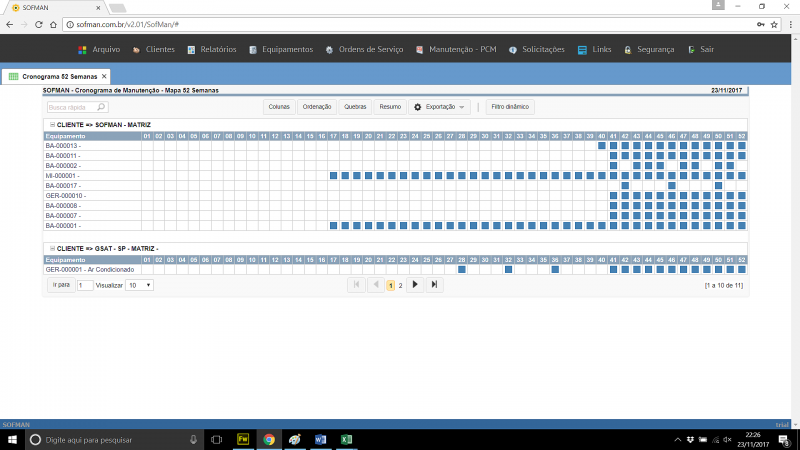Click the search magnifier icon in Busca rápida
800x450 pixels.
click(101, 106)
